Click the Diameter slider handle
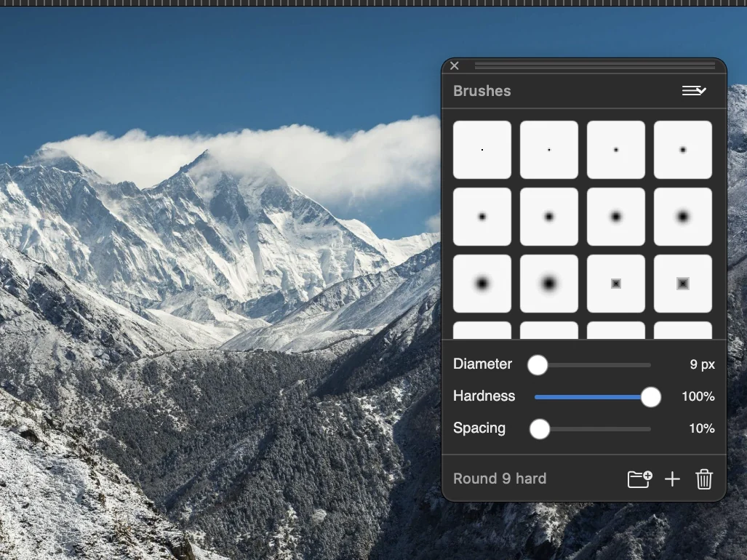This screenshot has height=560, width=747. tap(538, 365)
